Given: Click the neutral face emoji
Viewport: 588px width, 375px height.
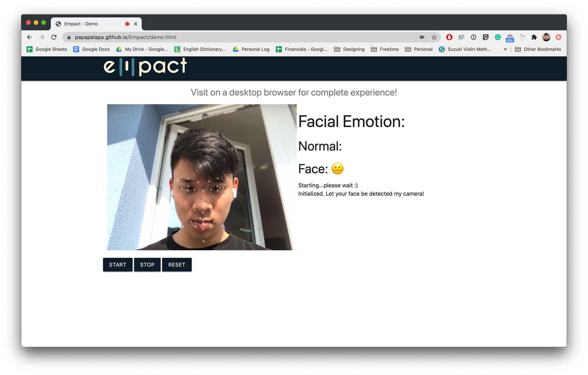Looking at the screenshot, I should point(337,169).
